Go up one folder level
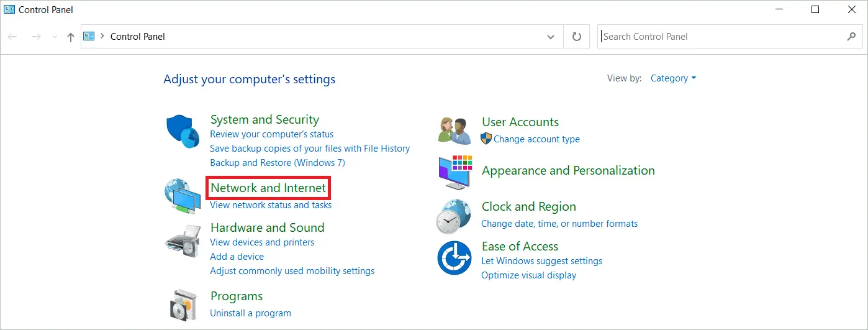 [71, 37]
